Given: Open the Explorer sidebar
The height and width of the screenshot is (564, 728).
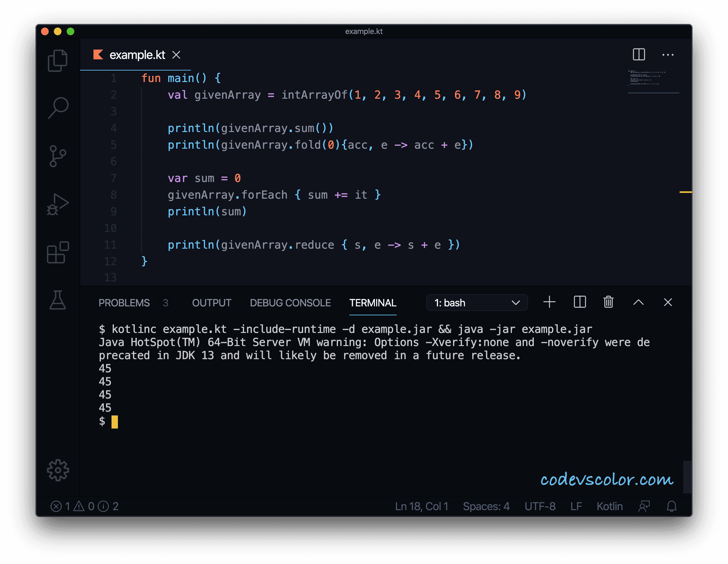Looking at the screenshot, I should click(58, 60).
